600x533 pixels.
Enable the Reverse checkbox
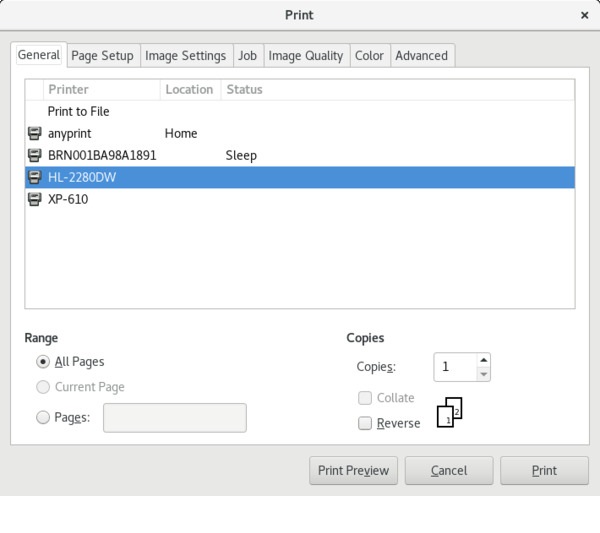365,423
